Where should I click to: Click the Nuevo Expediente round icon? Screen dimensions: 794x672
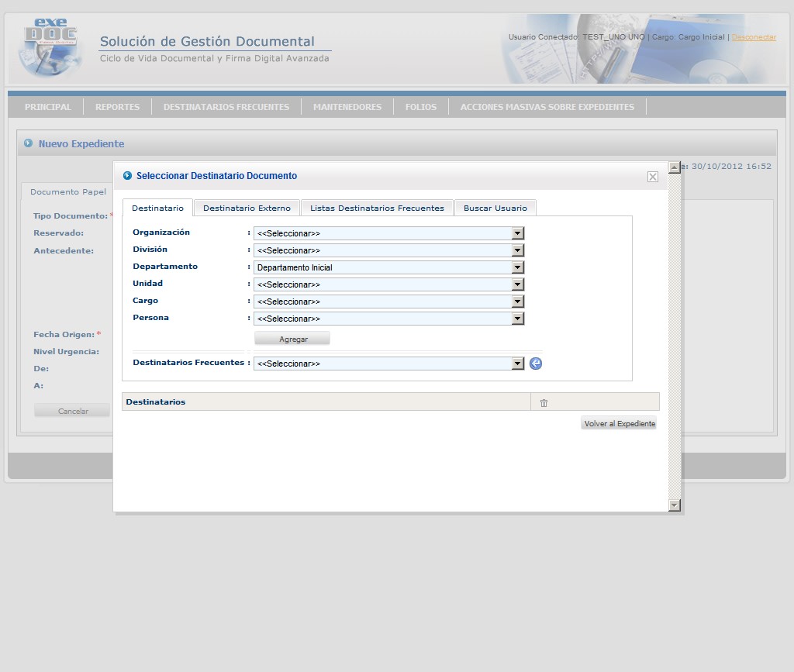pyautogui.click(x=29, y=143)
